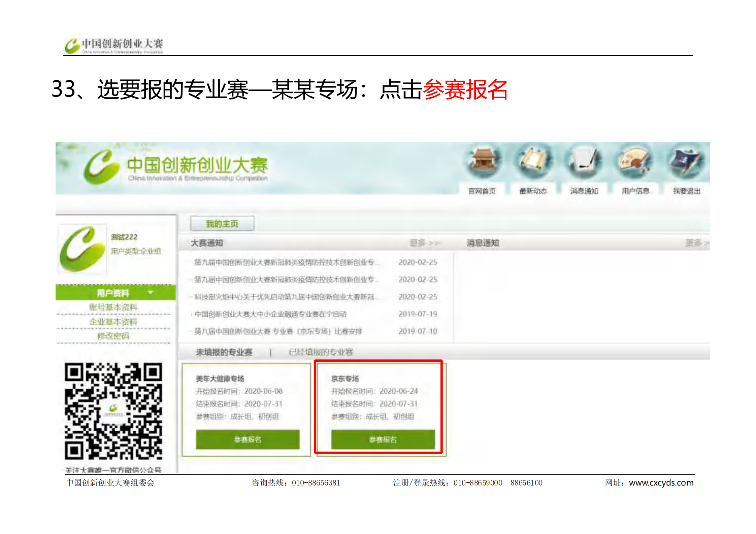
Task: Switch to 已经填报的专业赛 tab
Action: [x=321, y=352]
